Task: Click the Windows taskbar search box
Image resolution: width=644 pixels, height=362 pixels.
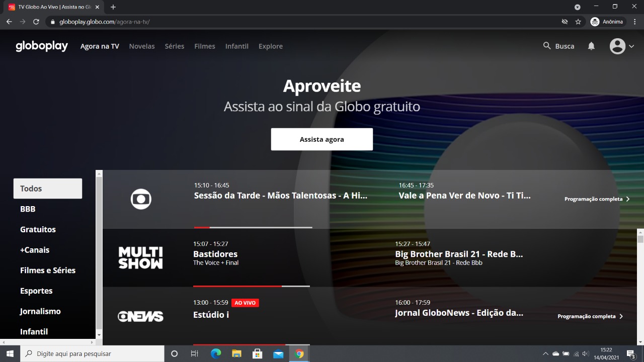Action: tap(92, 353)
